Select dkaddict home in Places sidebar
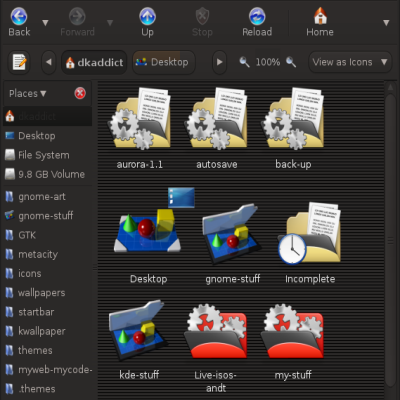This screenshot has height=400, width=400. pyautogui.click(x=48, y=116)
